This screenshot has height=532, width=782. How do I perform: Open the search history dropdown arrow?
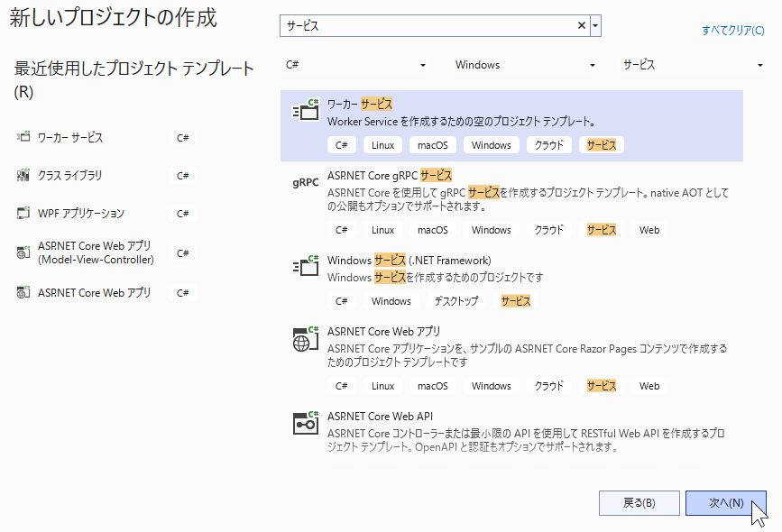point(595,25)
